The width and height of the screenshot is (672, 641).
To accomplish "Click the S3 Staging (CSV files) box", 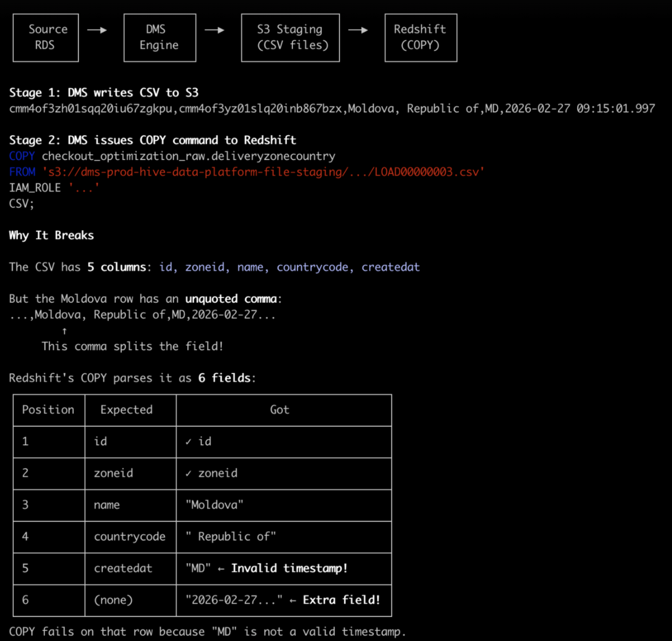I will [x=291, y=38].
